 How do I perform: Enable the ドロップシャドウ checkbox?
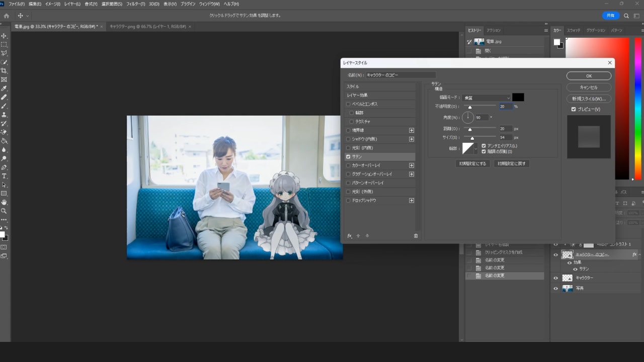(348, 201)
